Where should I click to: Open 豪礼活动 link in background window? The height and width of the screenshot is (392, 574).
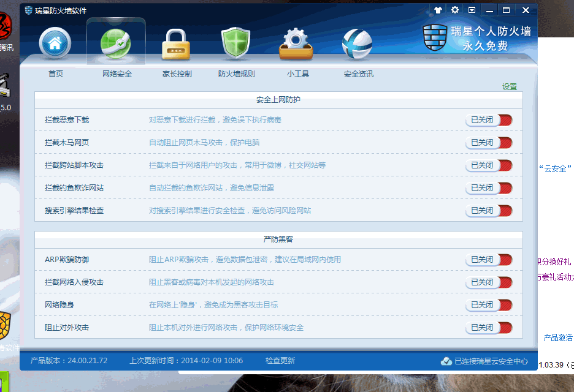[x=556, y=277]
